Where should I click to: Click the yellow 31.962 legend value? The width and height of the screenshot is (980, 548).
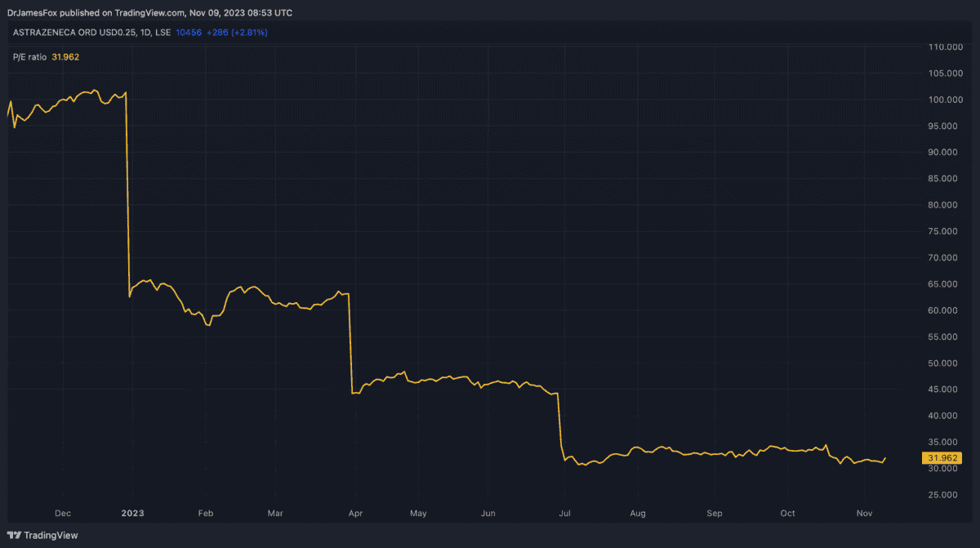65,56
